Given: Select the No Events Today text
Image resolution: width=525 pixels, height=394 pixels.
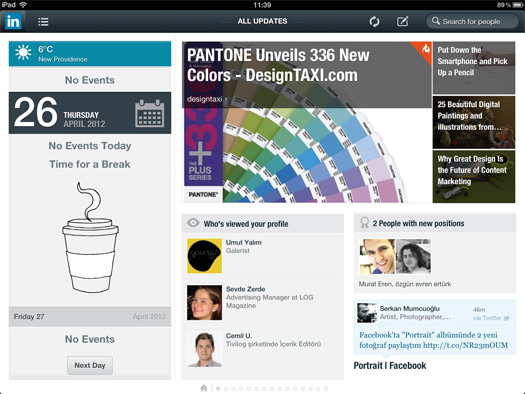Looking at the screenshot, I should (90, 146).
